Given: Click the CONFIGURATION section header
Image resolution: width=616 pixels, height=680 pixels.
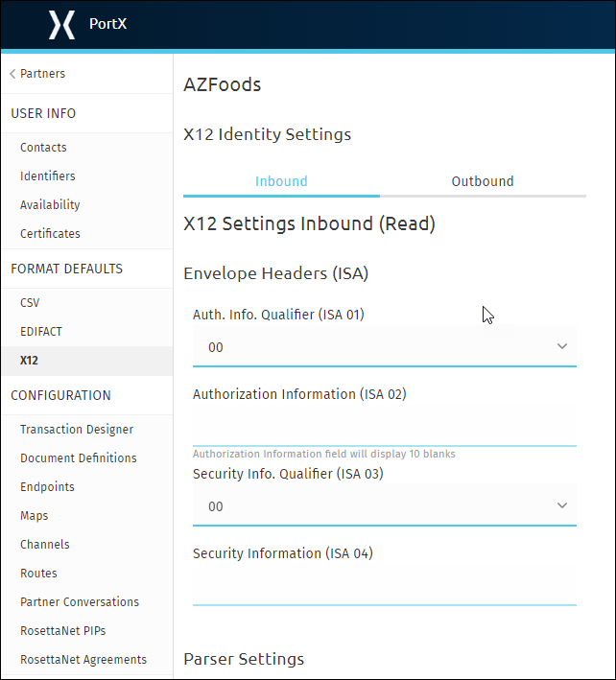Looking at the screenshot, I should [60, 395].
